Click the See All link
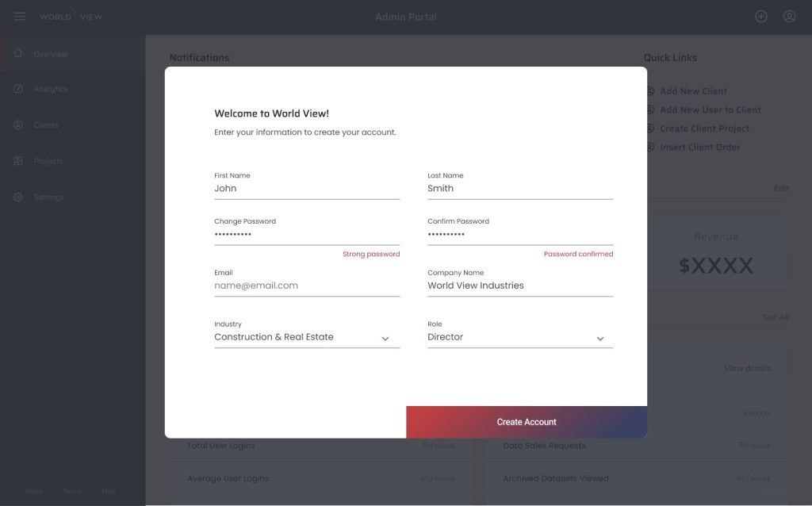 click(776, 317)
